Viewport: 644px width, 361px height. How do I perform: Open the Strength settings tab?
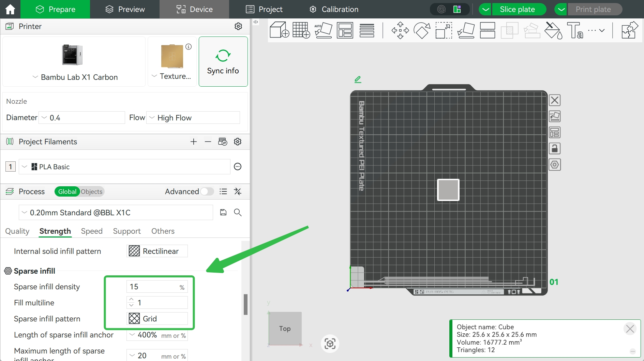pyautogui.click(x=55, y=231)
